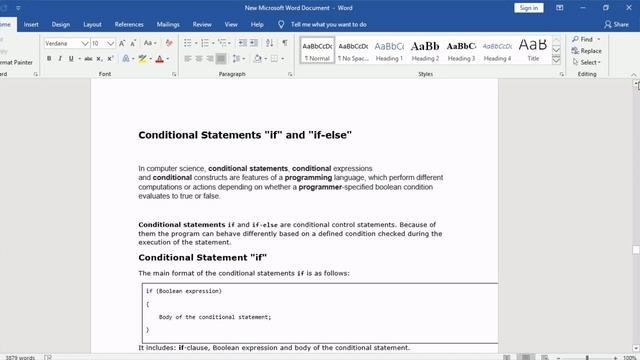Screen dimensions: 640x360
Task: Switch to Read Mode view
Action: coord(507,357)
